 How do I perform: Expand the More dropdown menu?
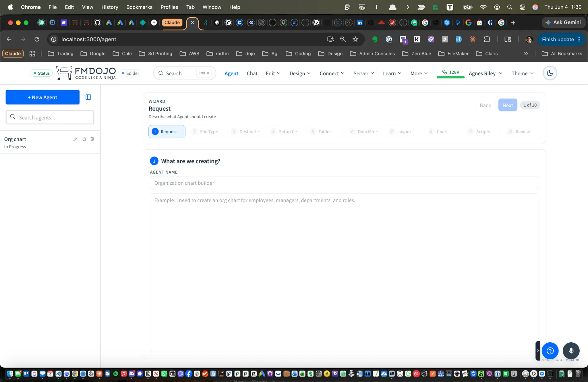click(x=419, y=73)
